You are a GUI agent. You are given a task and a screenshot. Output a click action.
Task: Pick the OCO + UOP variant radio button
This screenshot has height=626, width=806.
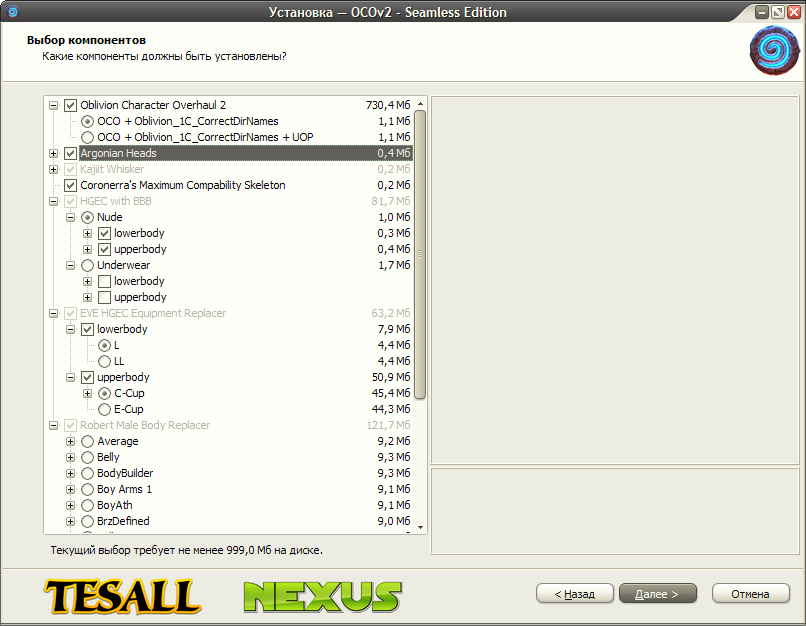(87, 137)
